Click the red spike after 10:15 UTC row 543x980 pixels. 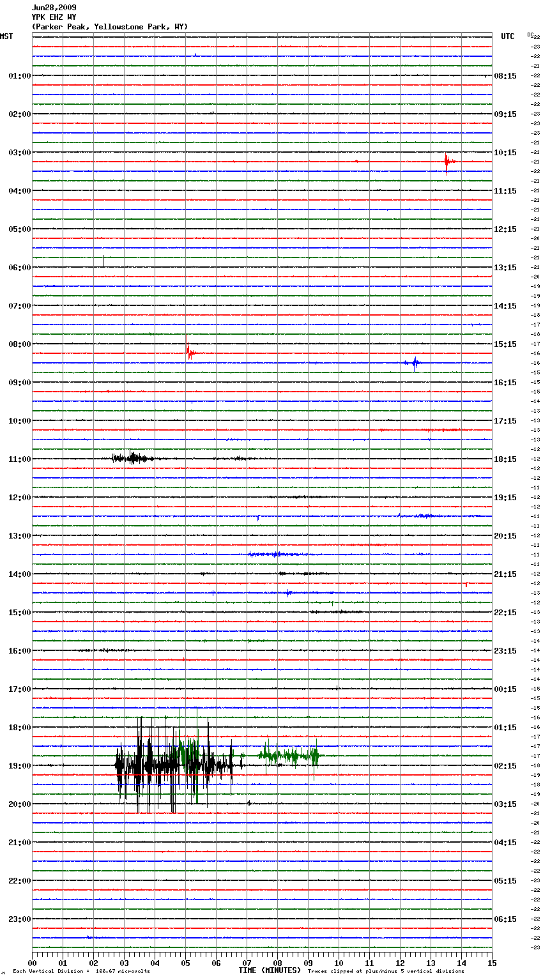point(448,162)
